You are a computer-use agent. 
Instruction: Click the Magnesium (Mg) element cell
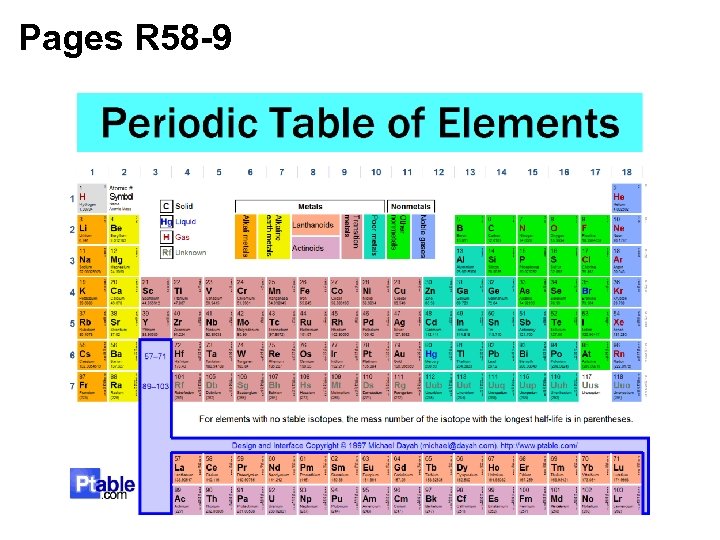pos(123,261)
